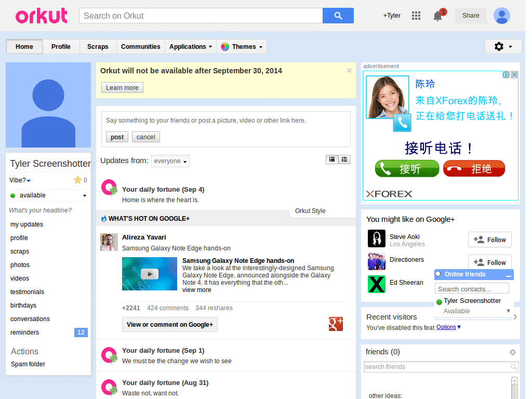Open photos in sidebar
Screen dimensions: 532x399
(20, 264)
